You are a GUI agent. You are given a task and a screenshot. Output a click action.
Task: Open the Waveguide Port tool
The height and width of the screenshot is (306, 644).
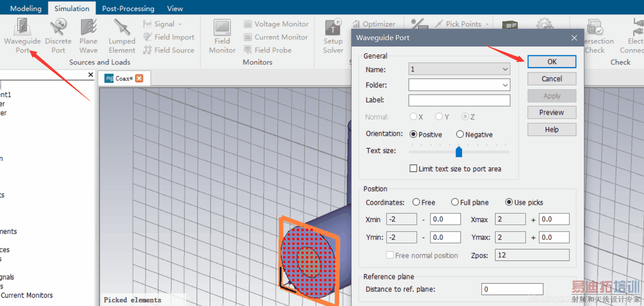point(22,36)
